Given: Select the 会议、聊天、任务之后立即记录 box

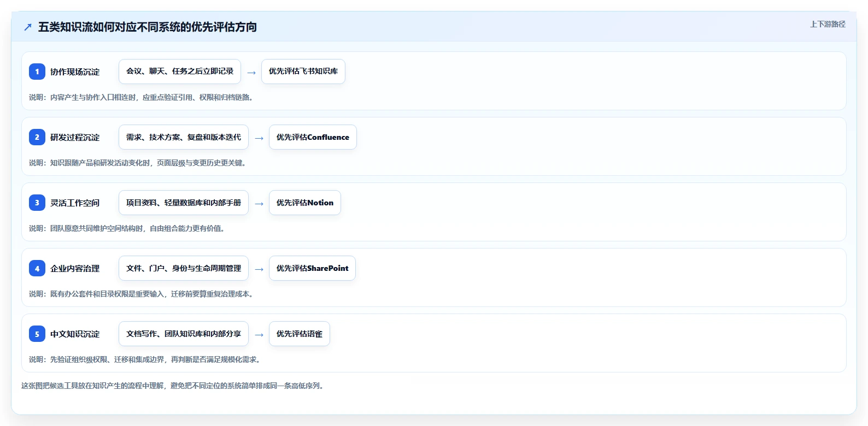Looking at the screenshot, I should (180, 72).
